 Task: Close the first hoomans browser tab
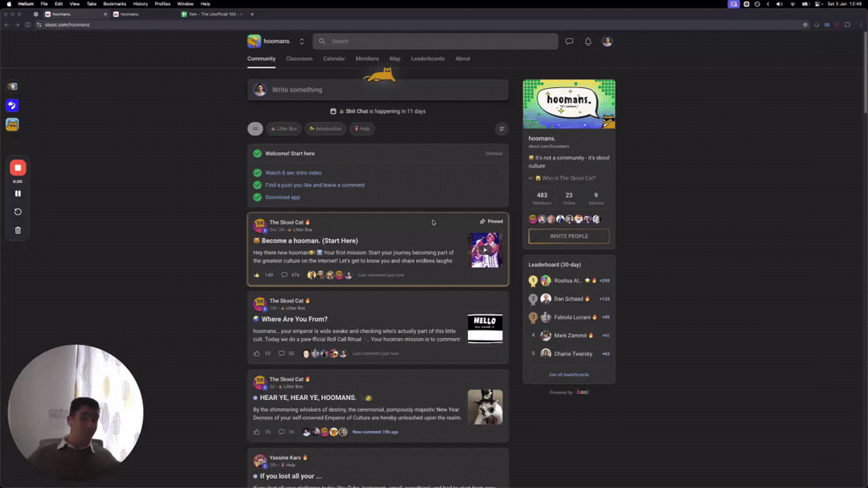tap(105, 14)
